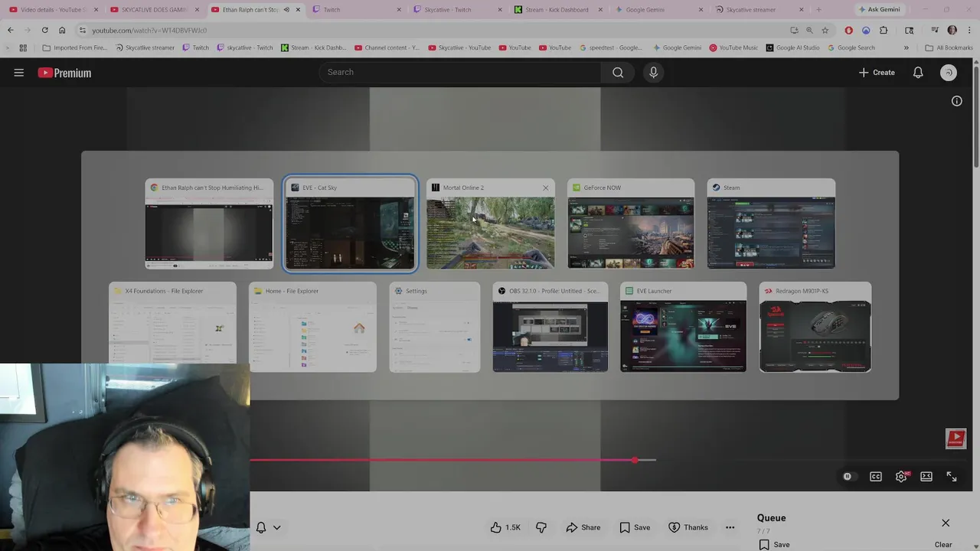The width and height of the screenshot is (980, 551).
Task: Open Chrome profile avatar in toolbar
Action: pyautogui.click(x=952, y=30)
